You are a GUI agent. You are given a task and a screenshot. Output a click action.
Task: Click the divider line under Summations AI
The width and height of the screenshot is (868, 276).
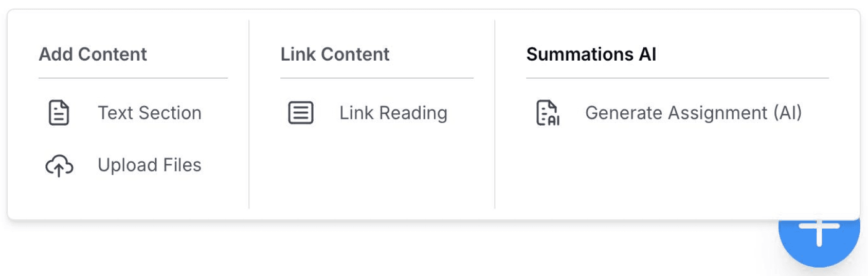tap(677, 78)
